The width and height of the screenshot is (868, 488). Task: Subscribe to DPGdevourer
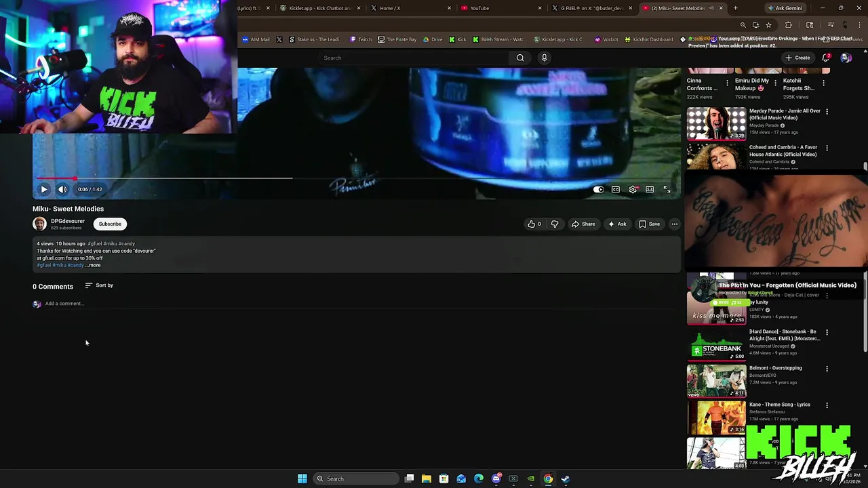[x=110, y=224]
